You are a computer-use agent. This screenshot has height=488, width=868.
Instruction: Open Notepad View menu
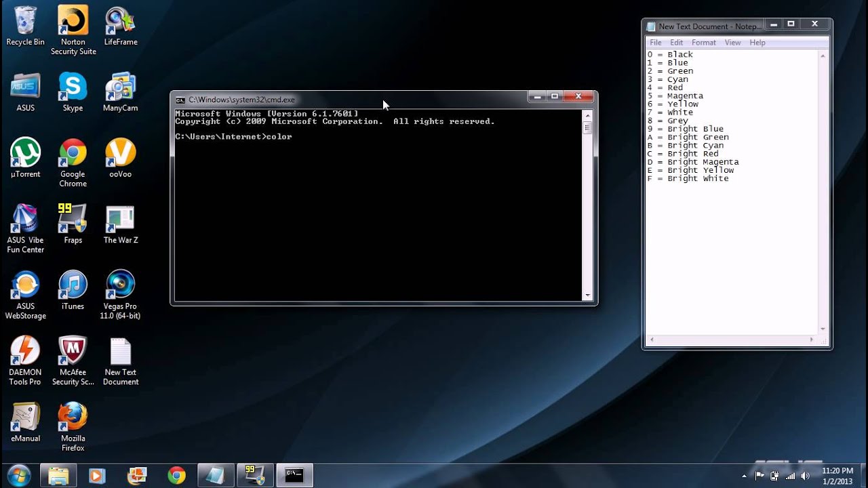pos(732,42)
